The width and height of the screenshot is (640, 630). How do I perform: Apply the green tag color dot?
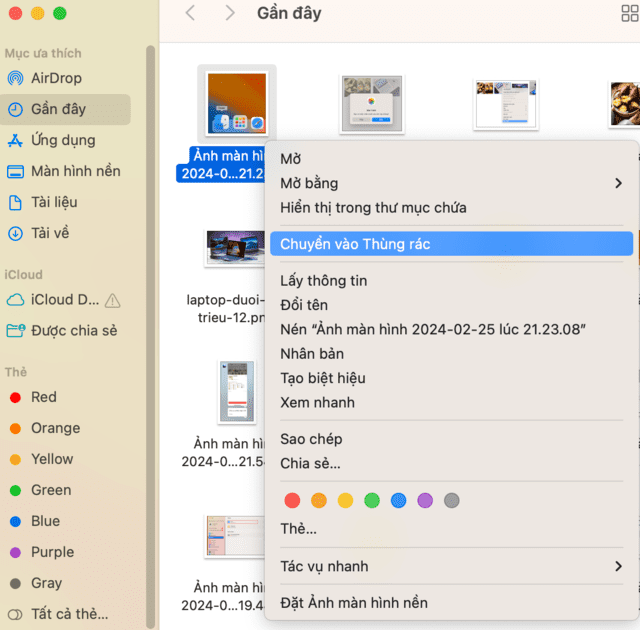tap(372, 500)
